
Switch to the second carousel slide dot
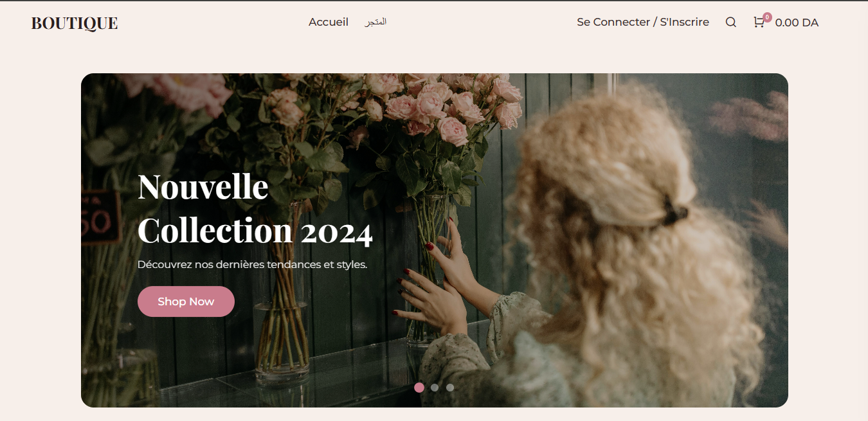tap(435, 388)
